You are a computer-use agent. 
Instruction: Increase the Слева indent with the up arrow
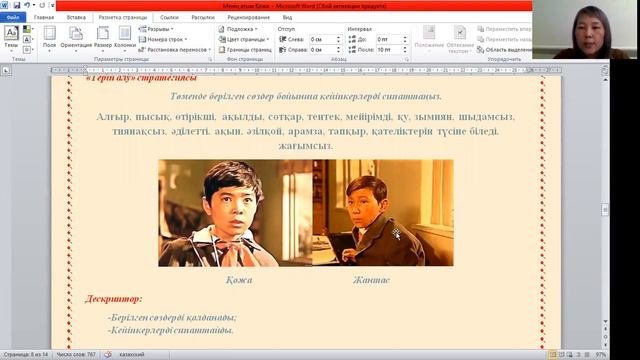coord(338,38)
